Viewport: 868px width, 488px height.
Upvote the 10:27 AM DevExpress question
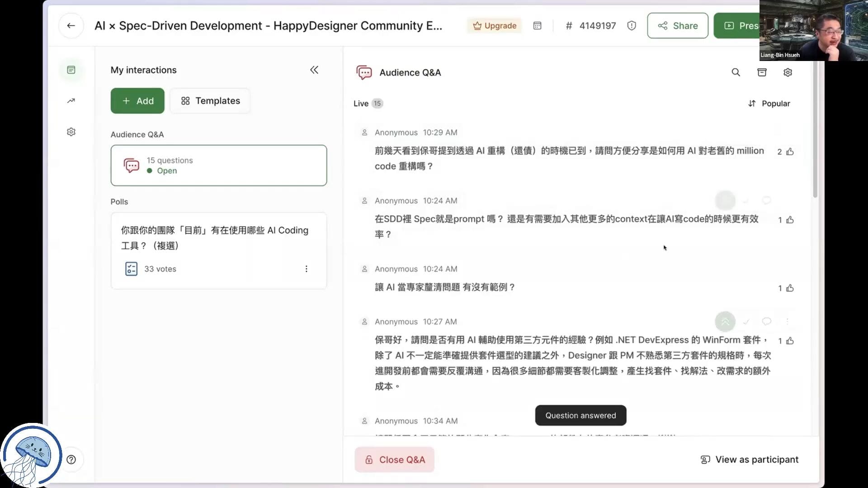pos(790,341)
